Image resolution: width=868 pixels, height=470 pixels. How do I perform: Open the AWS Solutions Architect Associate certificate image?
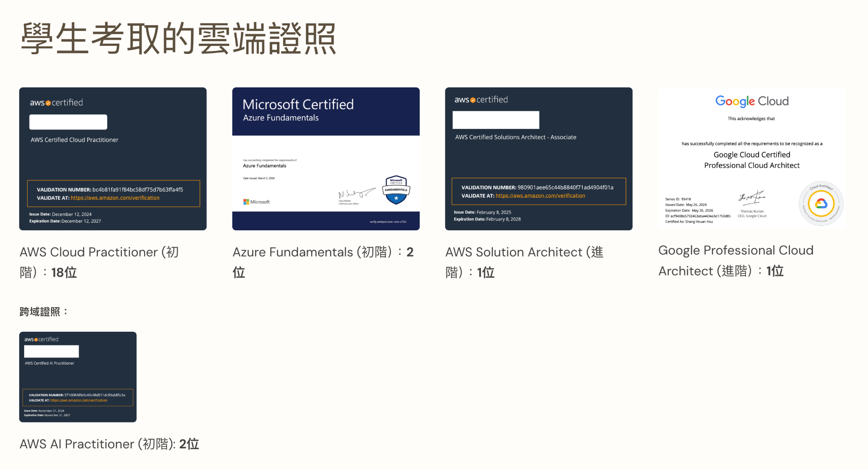[x=539, y=159]
